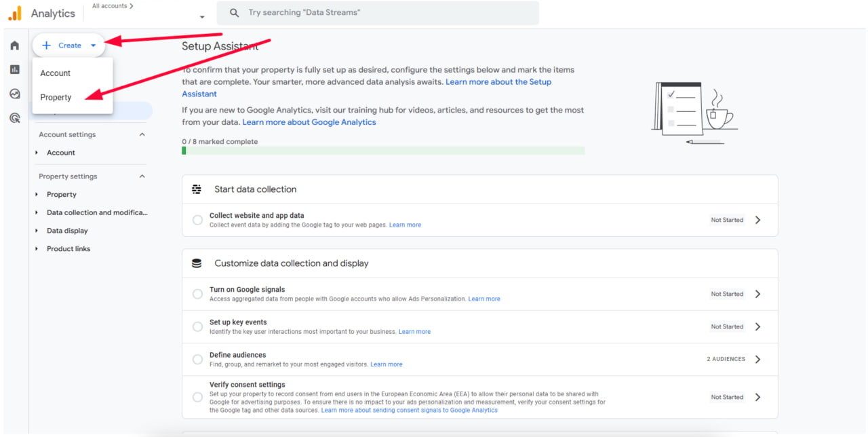This screenshot has height=437, width=868.
Task: Click the search magnifier icon
Action: (235, 13)
